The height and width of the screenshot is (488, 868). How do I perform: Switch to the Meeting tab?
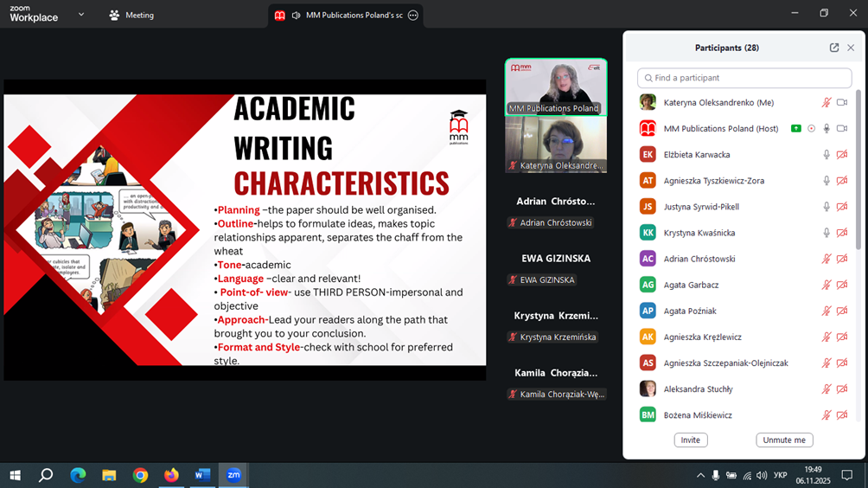[131, 16]
